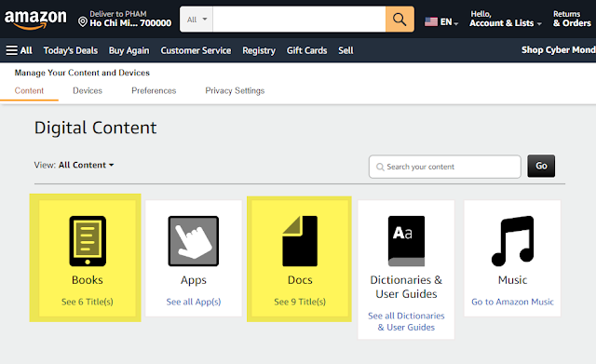Click the orange search magnifier button

point(400,19)
